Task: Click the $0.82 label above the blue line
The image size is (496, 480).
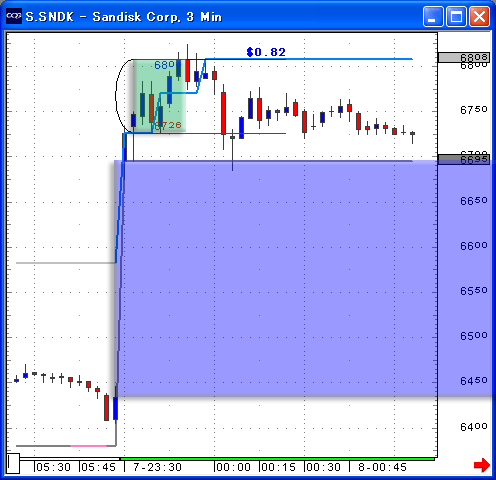Action: coord(266,52)
